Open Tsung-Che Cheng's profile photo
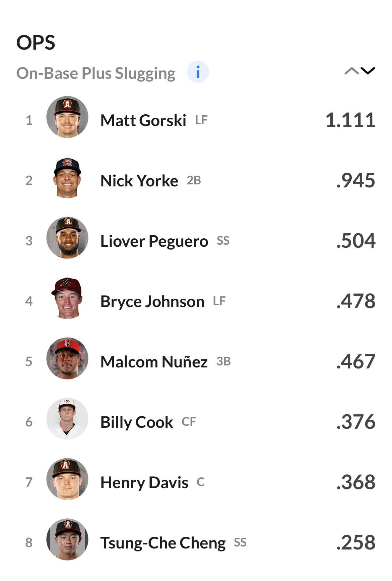 (x=67, y=539)
